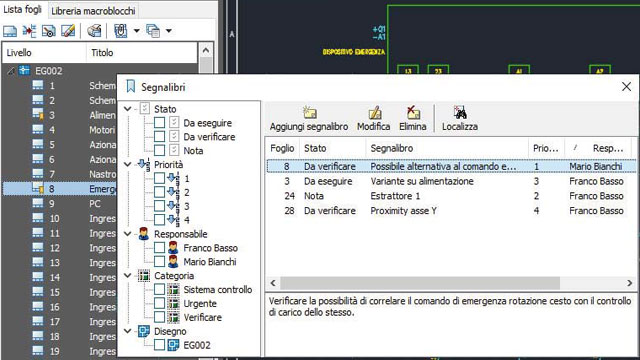Select Possibile alternativa al comando bookmark row

[x=451, y=166]
